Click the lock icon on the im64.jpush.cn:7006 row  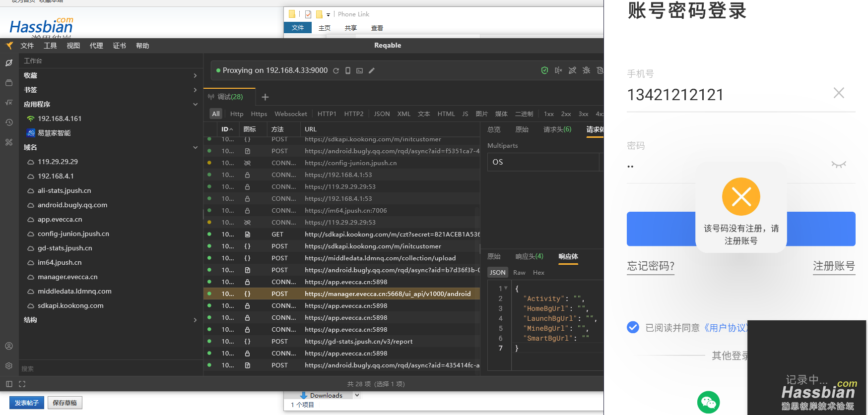[x=247, y=211]
